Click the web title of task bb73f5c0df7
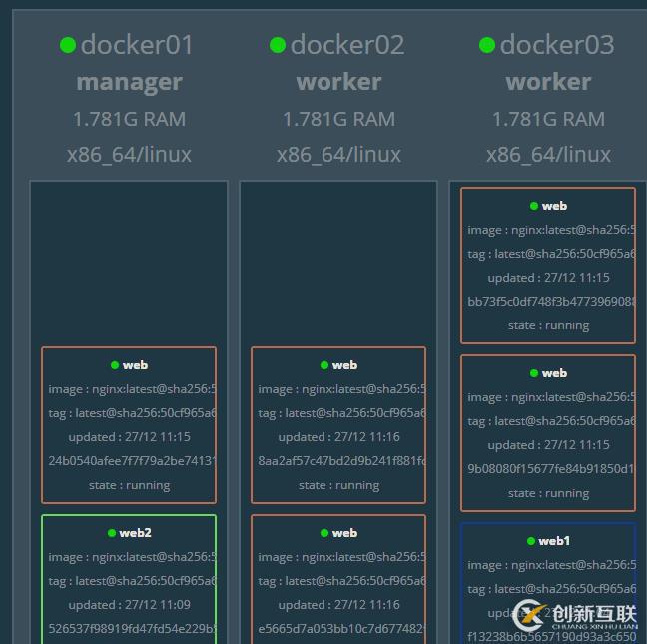Viewport: 647px width, 644px height. coord(554,206)
